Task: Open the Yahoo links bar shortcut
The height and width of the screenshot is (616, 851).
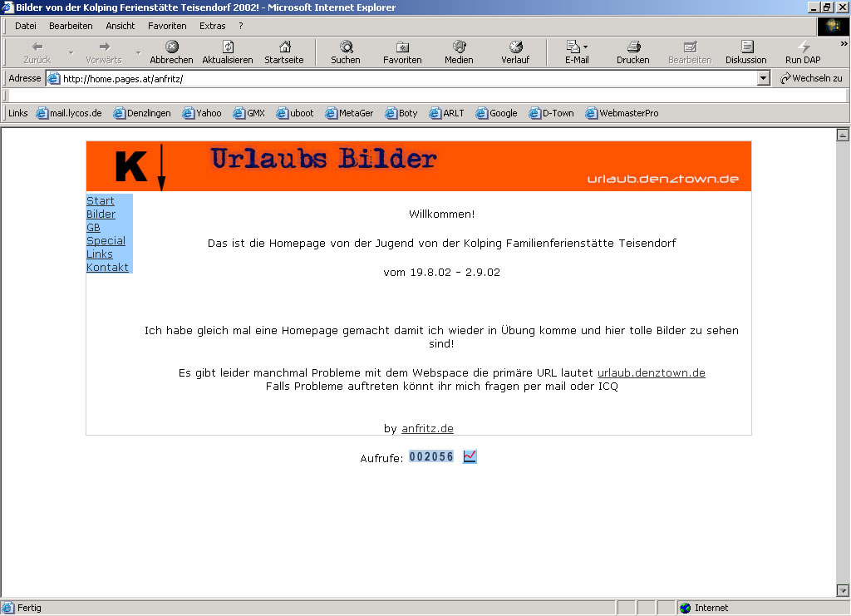Action: coord(202,113)
